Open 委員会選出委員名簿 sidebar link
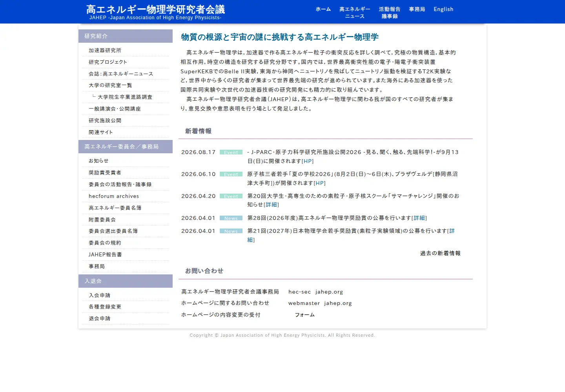 pyautogui.click(x=113, y=231)
